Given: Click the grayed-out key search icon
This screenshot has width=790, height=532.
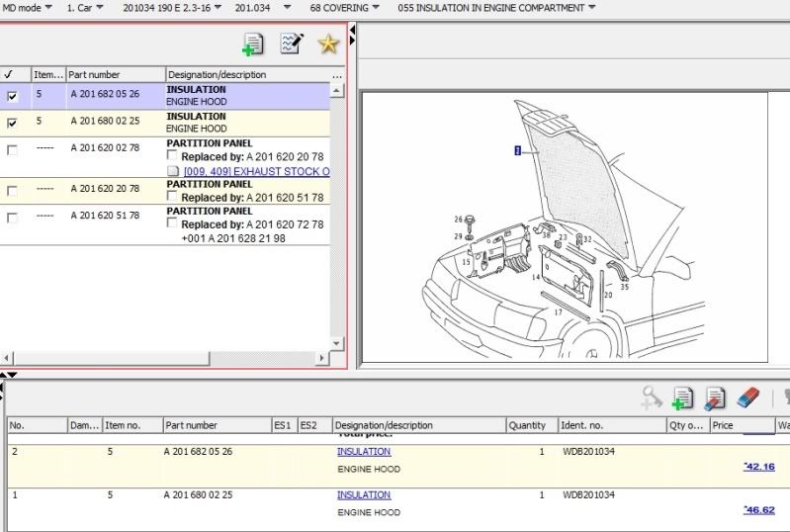Looking at the screenshot, I should click(651, 398).
